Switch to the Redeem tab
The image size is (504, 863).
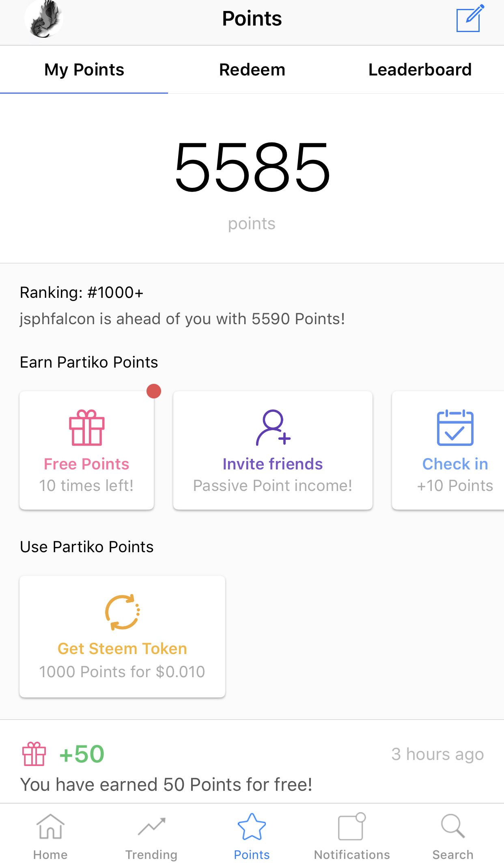(x=252, y=69)
